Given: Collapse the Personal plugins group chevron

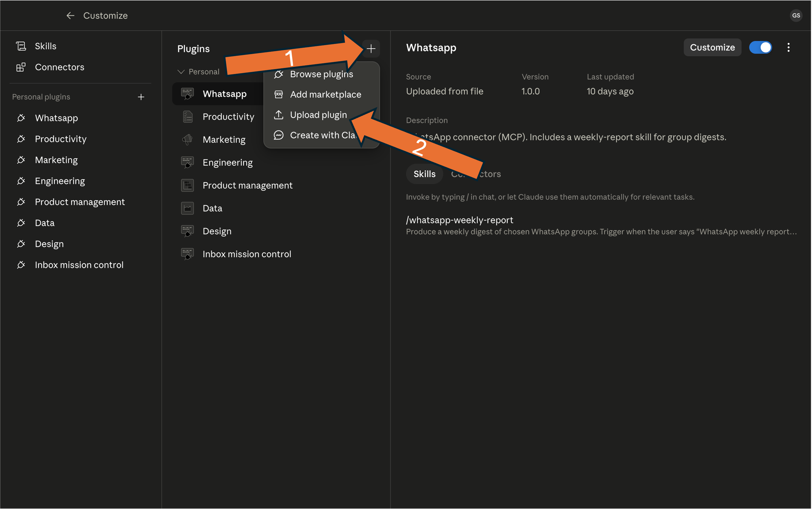Looking at the screenshot, I should click(x=181, y=72).
